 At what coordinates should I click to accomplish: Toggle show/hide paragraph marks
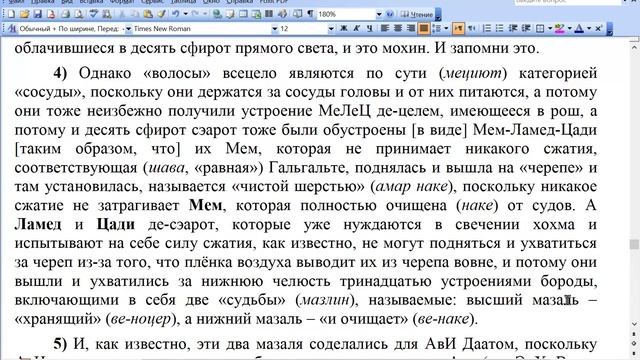pos(311,14)
